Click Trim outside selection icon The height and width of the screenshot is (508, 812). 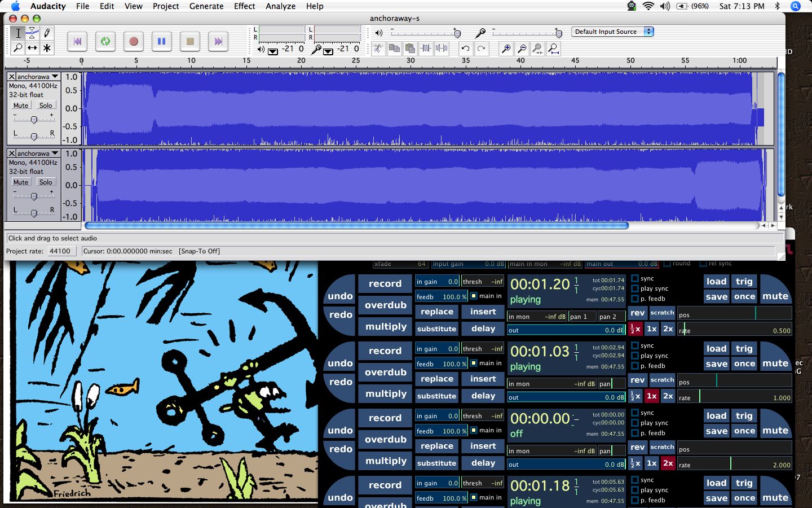(x=426, y=49)
